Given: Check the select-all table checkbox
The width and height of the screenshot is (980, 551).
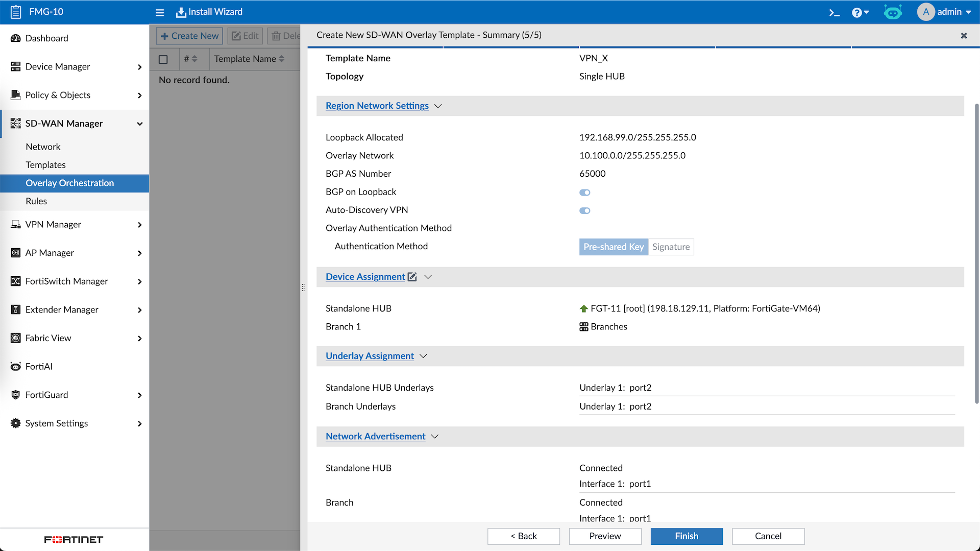Looking at the screenshot, I should [163, 59].
